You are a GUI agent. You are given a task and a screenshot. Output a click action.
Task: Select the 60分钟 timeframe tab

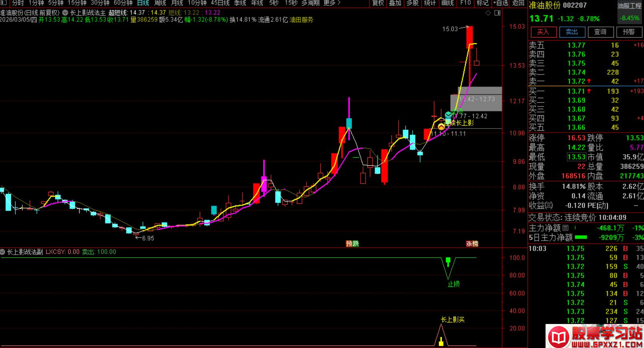(x=123, y=3)
